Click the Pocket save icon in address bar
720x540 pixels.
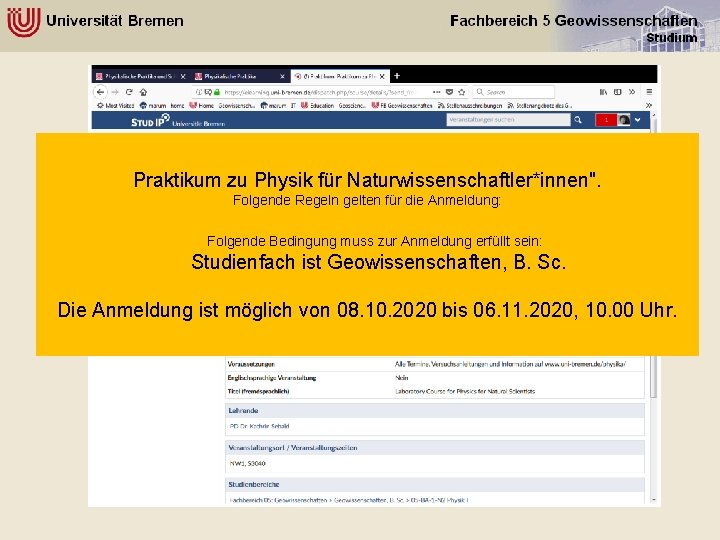450,92
